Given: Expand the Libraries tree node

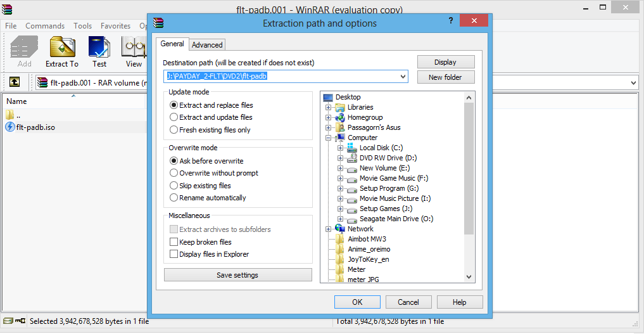Looking at the screenshot, I should click(328, 107).
